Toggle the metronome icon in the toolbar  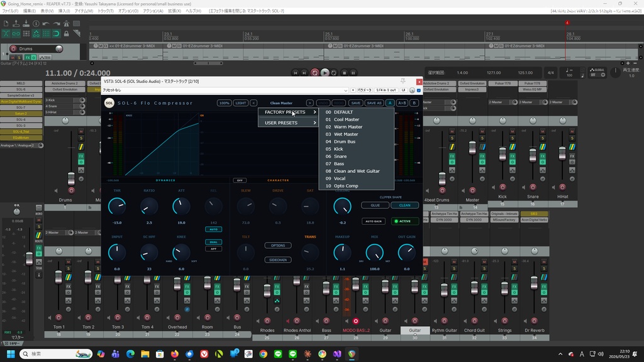[66, 23]
